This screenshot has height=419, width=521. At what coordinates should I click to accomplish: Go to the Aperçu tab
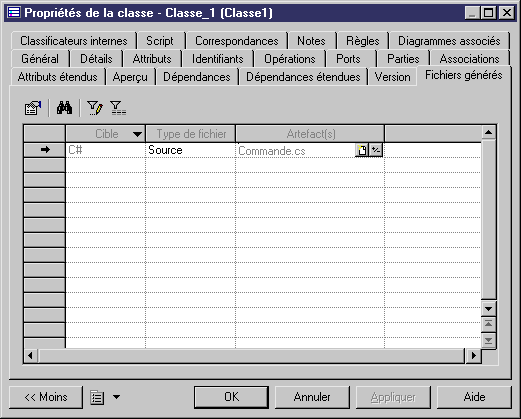[130, 77]
